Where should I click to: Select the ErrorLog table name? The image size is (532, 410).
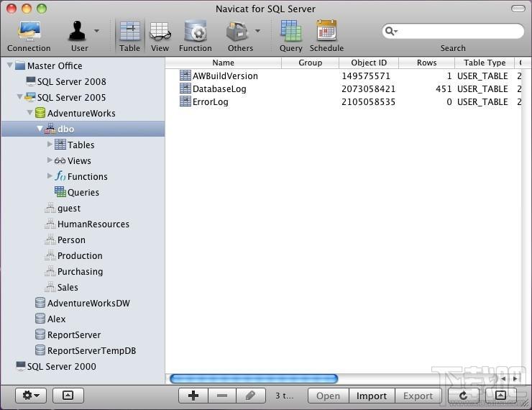pyautogui.click(x=211, y=102)
